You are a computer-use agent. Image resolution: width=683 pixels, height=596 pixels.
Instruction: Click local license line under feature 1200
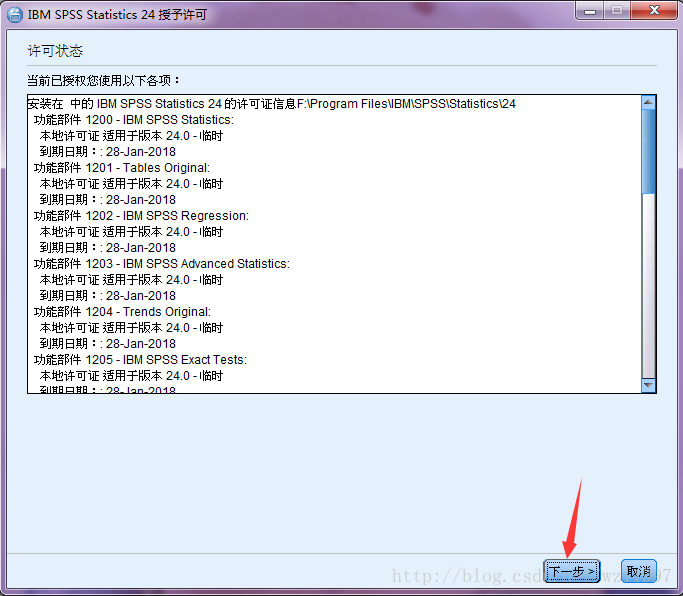[131, 135]
